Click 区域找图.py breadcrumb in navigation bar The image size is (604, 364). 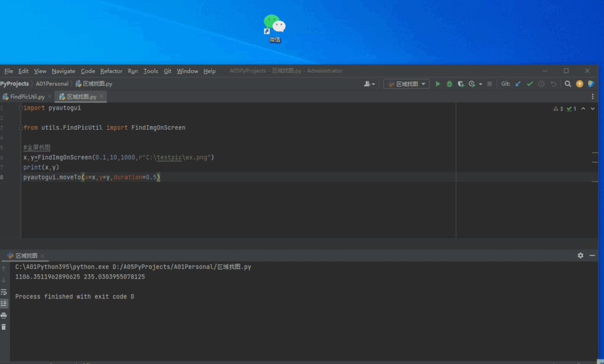(x=94, y=84)
